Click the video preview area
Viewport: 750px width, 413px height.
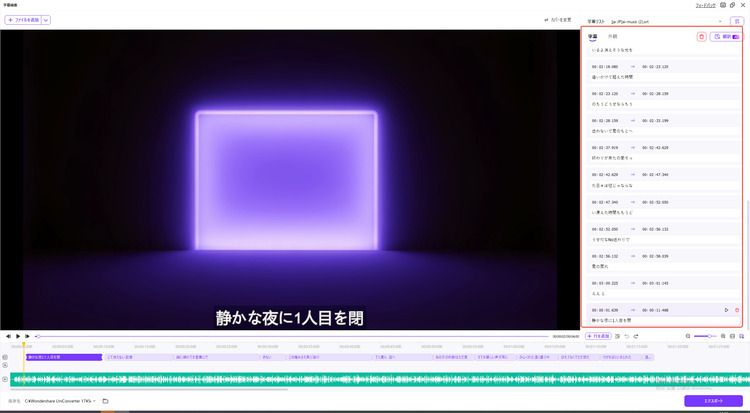(290, 179)
